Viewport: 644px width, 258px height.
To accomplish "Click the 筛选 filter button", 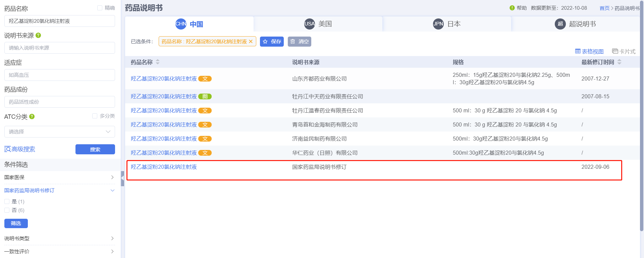I will (16, 223).
